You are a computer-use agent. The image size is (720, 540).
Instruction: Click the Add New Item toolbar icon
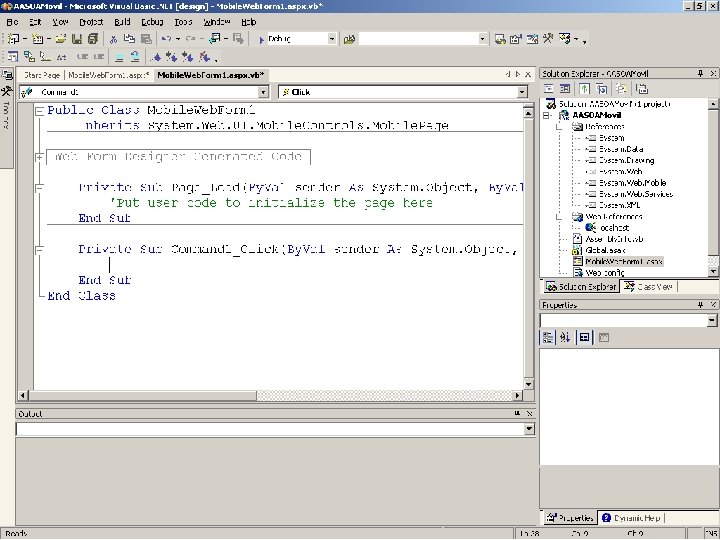(x=37, y=39)
